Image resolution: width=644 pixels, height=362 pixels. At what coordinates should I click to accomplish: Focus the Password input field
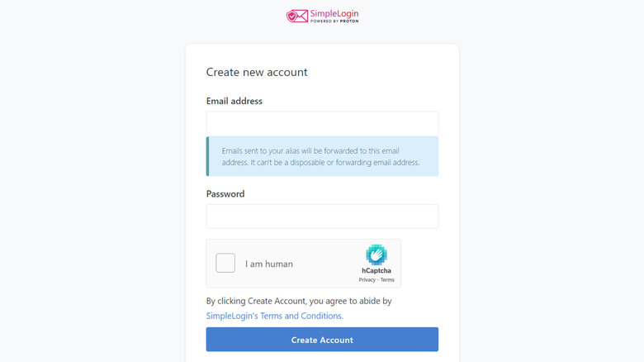[322, 217]
